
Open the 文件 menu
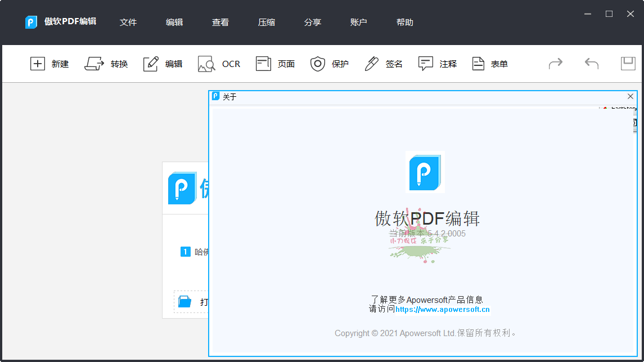pos(128,22)
